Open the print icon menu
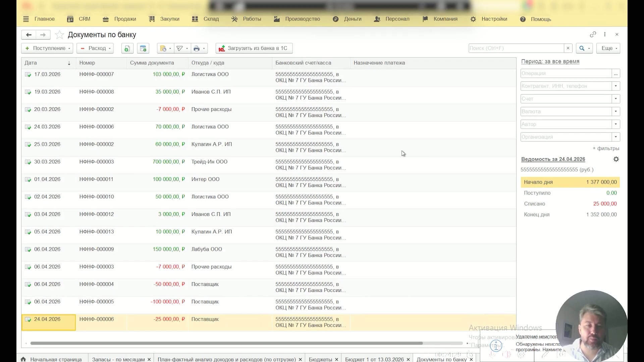644x362 pixels. [199, 48]
